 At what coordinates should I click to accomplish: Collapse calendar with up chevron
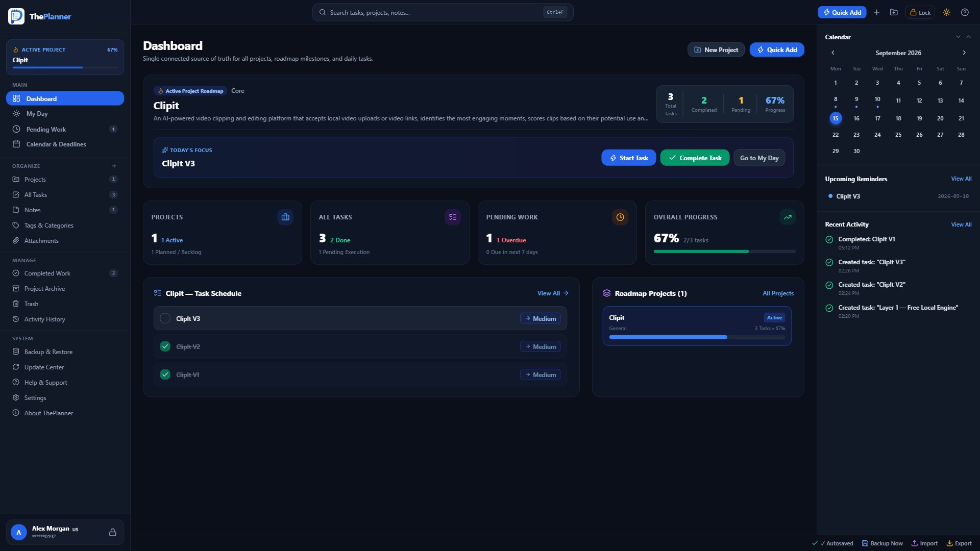point(968,37)
